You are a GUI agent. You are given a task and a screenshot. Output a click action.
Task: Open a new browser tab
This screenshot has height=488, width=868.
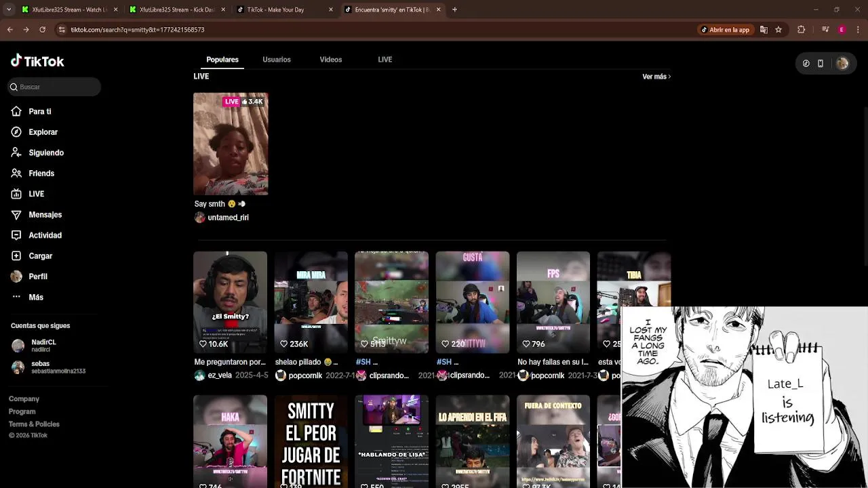pyautogui.click(x=454, y=9)
